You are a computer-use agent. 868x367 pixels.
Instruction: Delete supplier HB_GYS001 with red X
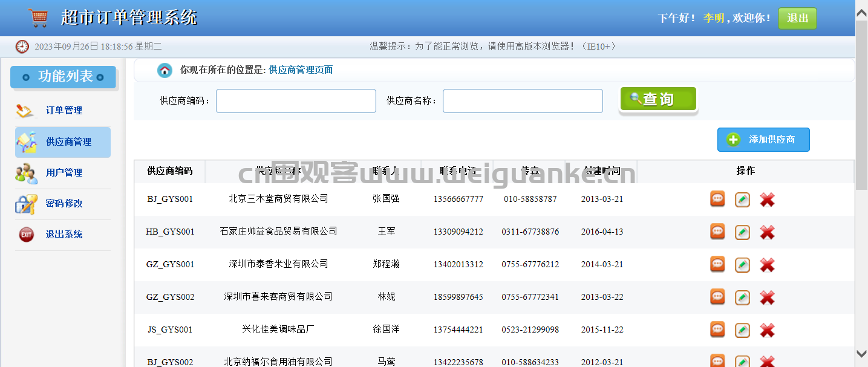tap(767, 232)
